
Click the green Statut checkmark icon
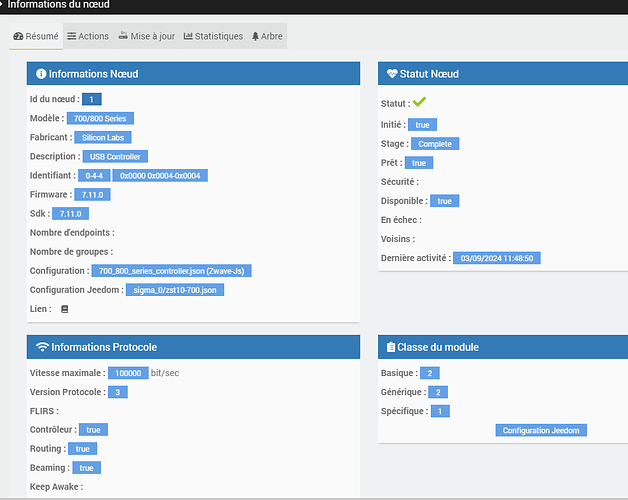pos(419,102)
